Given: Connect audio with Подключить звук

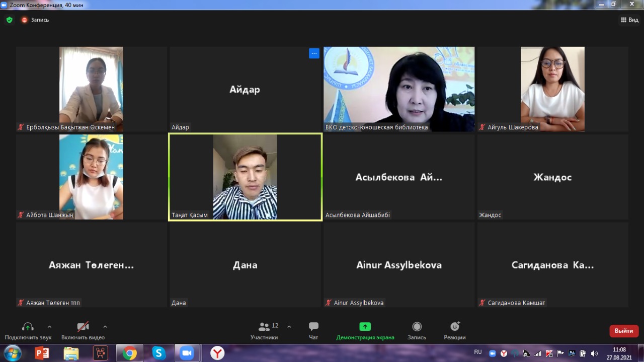Looking at the screenshot, I should coord(28,327).
